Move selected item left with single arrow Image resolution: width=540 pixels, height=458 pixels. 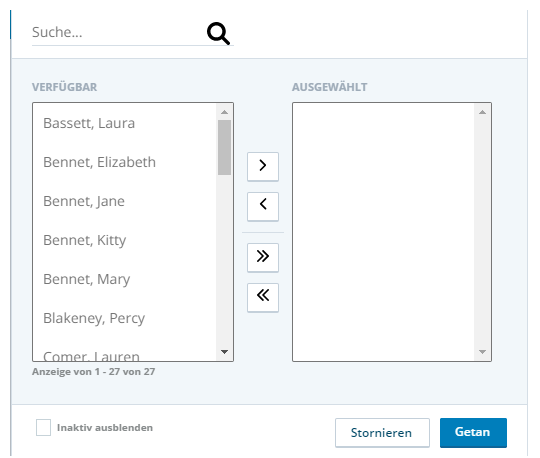point(263,206)
